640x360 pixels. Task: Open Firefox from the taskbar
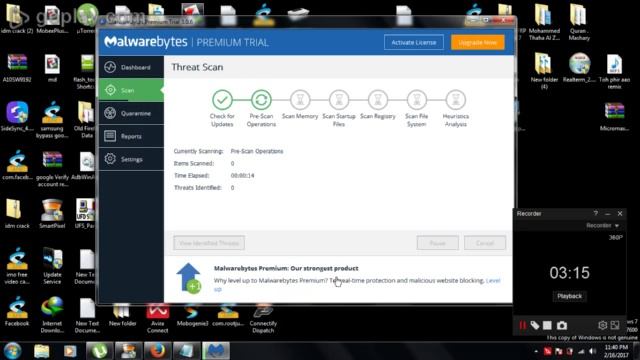157,351
